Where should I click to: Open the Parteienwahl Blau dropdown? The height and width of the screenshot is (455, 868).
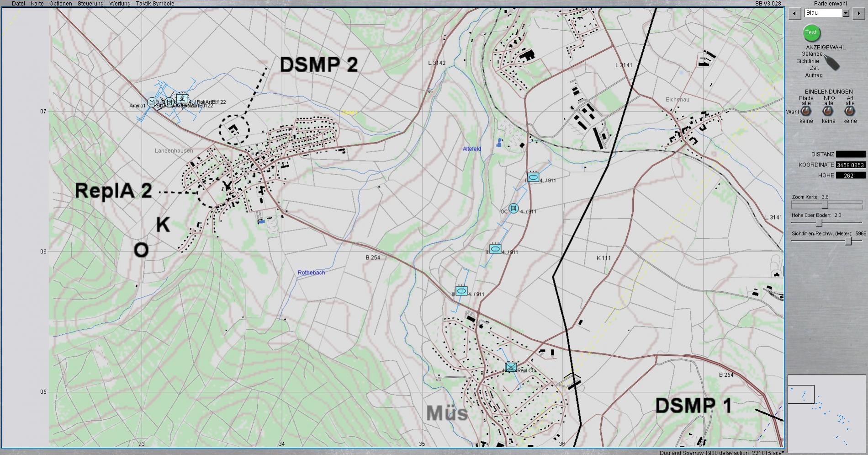[846, 13]
